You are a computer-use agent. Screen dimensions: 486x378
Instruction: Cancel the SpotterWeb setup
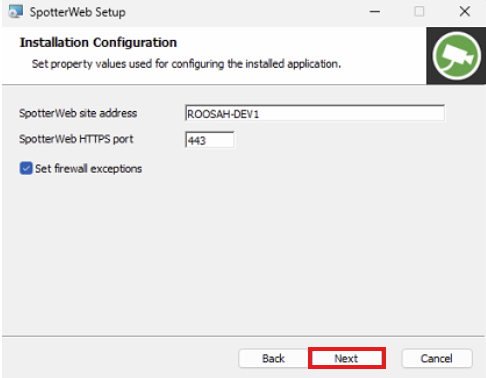(437, 358)
